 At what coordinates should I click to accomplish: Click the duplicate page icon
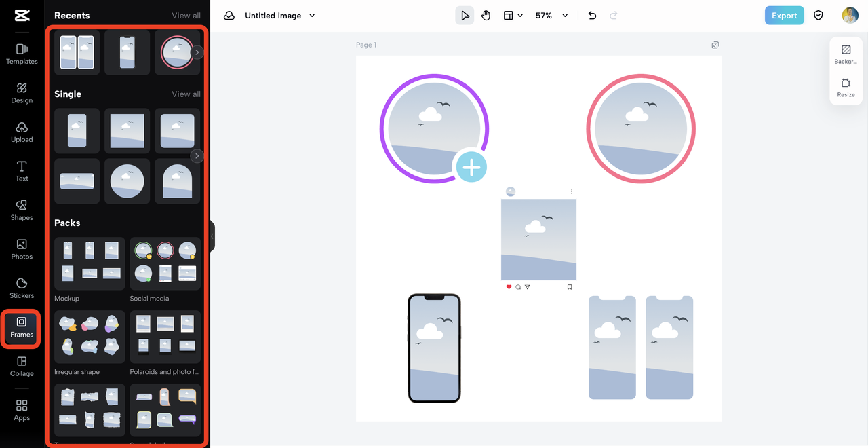tap(715, 45)
